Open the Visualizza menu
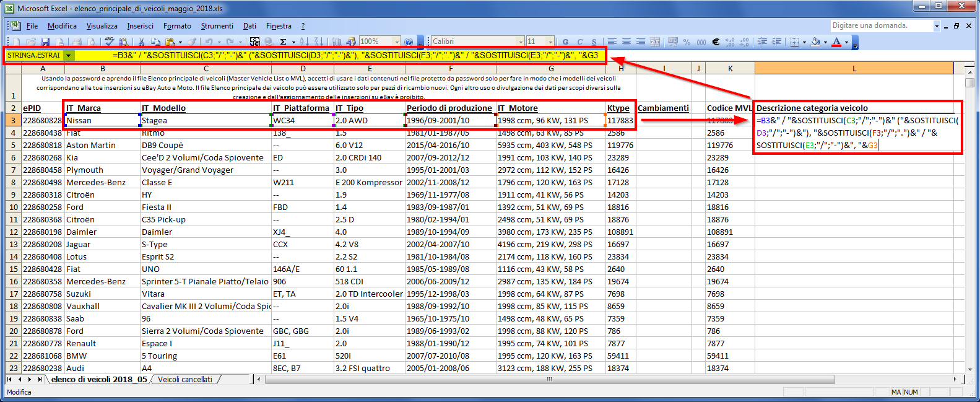Image resolution: width=980 pixels, height=402 pixels. pyautogui.click(x=102, y=26)
